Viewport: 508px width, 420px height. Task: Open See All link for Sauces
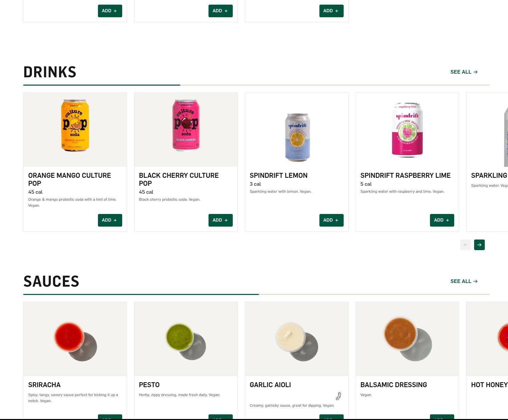(464, 281)
